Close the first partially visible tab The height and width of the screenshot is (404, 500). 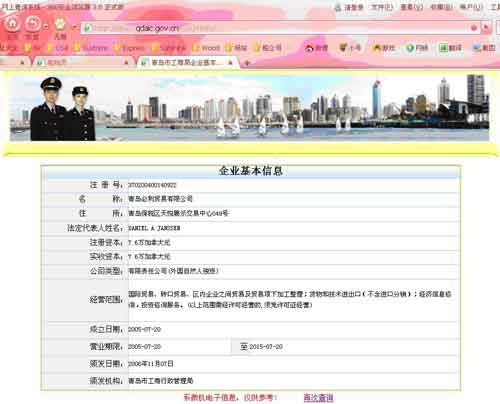tap(23, 62)
